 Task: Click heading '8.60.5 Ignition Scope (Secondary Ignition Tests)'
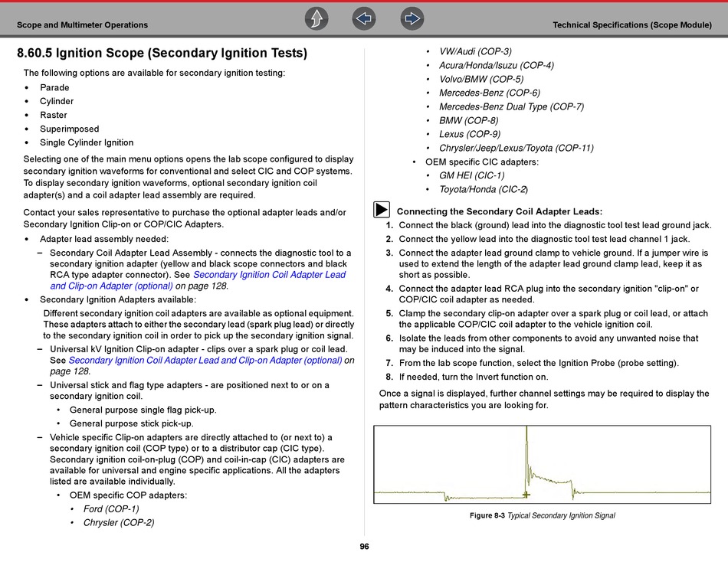[162, 53]
